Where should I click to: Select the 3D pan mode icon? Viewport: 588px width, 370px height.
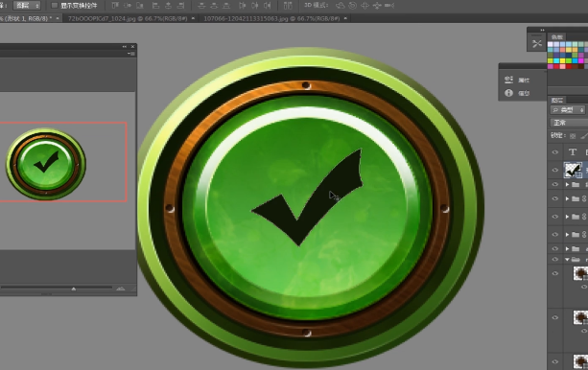tap(365, 5)
